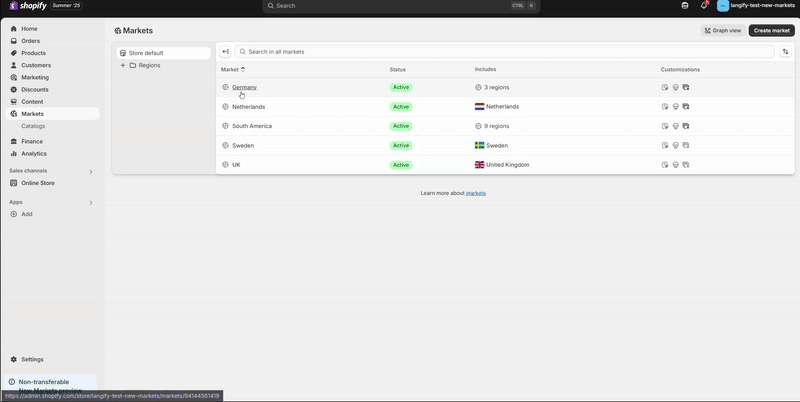This screenshot has width=800, height=402.
Task: Click Germany row's storefront customization icon
Action: pyautogui.click(x=676, y=87)
